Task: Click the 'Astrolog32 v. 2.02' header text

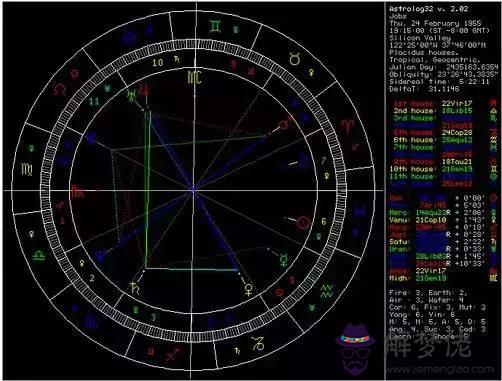Action: pos(428,9)
